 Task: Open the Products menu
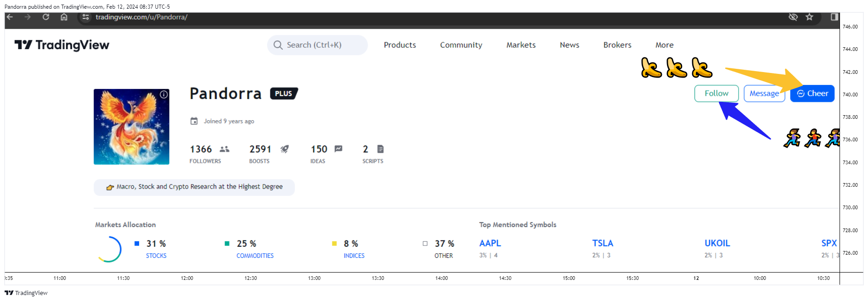400,45
